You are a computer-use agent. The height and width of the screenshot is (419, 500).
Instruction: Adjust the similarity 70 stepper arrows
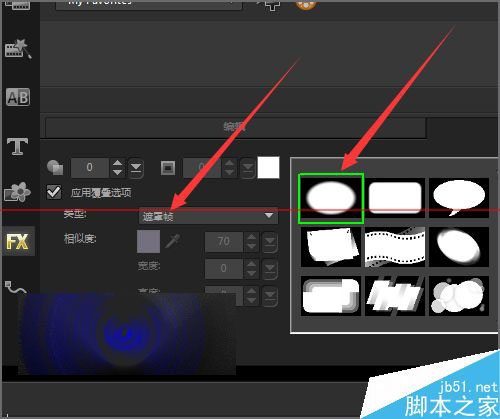click(x=252, y=241)
